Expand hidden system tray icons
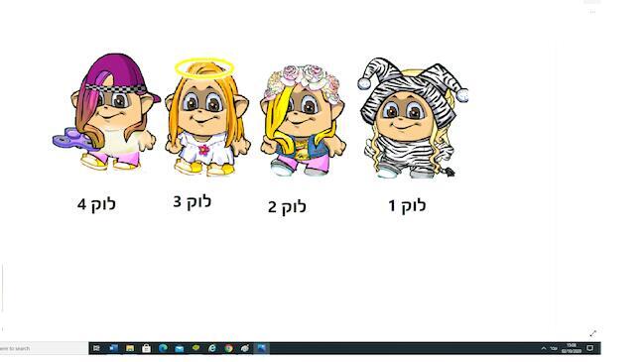 544,348
